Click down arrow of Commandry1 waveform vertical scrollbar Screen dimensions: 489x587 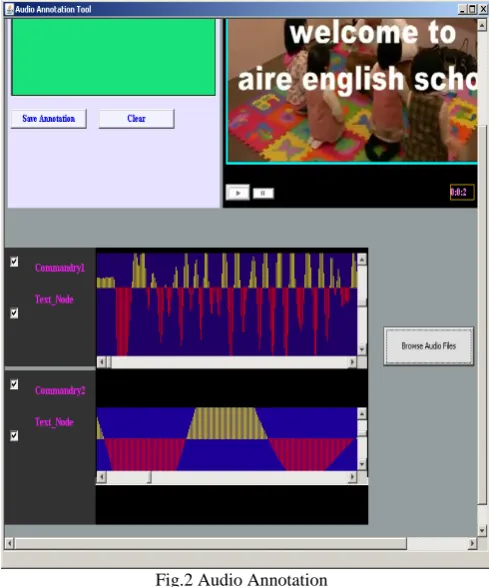tap(362, 350)
